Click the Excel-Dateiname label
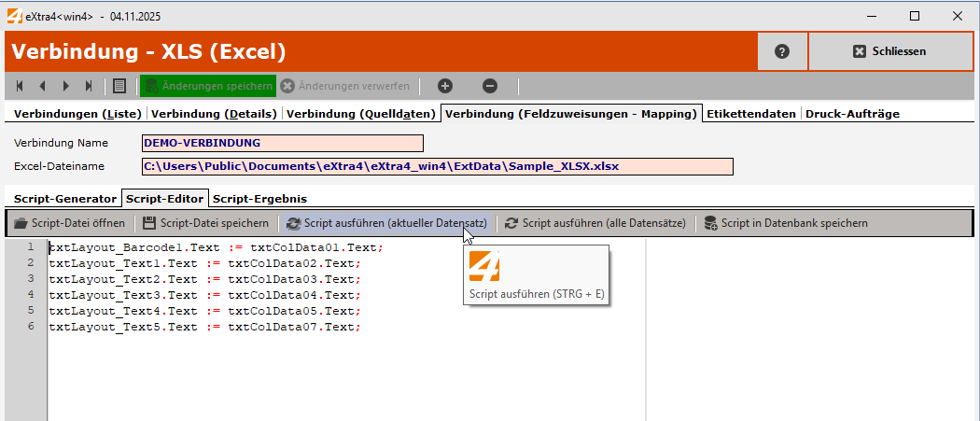The image size is (980, 421). coord(59,166)
